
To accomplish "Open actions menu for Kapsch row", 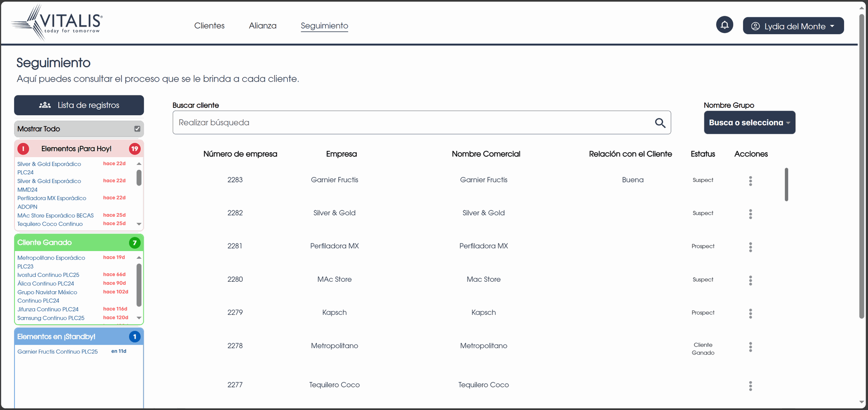I will click(x=750, y=313).
